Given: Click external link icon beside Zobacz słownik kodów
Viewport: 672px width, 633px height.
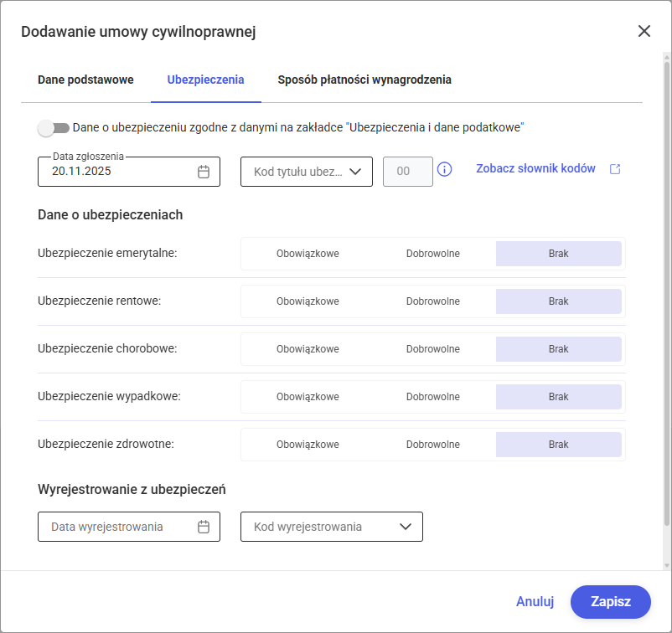Looking at the screenshot, I should (615, 169).
